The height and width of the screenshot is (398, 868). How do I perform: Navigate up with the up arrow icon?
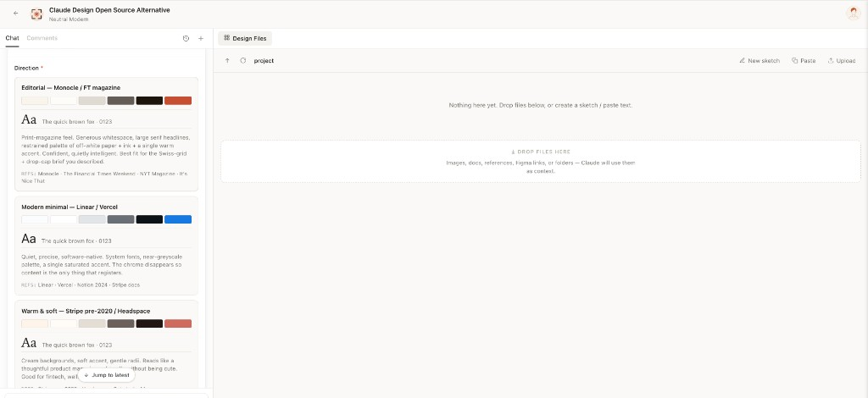tap(227, 60)
